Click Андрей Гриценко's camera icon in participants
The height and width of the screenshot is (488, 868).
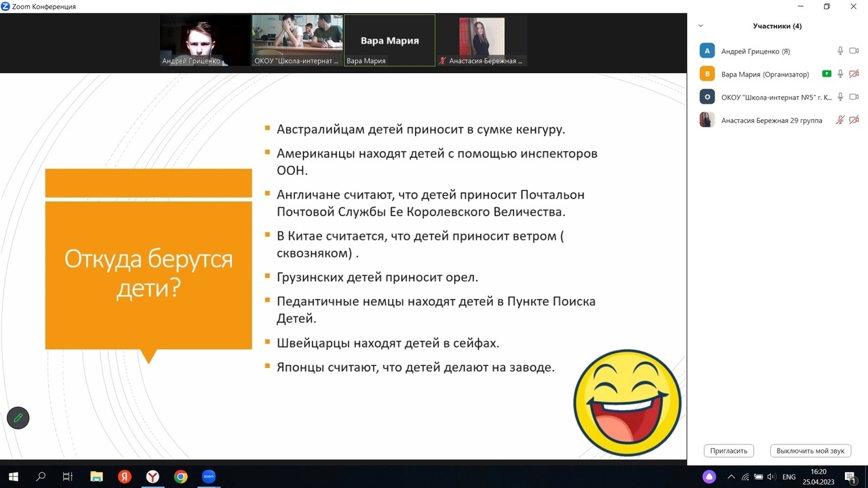pyautogui.click(x=854, y=51)
